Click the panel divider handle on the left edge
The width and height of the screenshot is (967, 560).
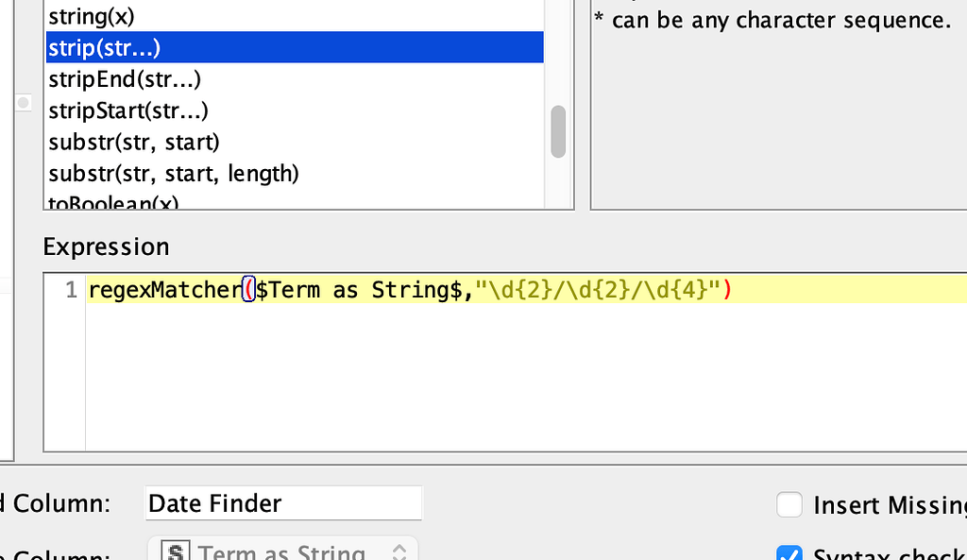pos(23,103)
